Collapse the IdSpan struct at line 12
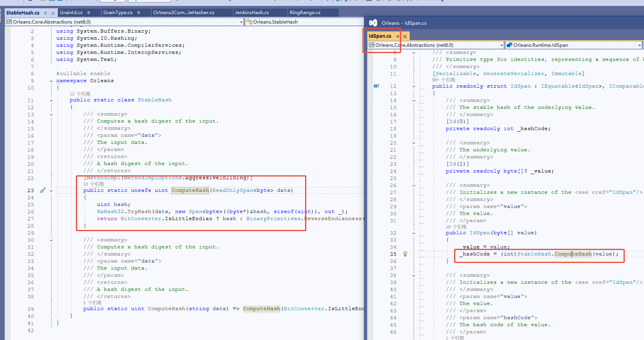The width and height of the screenshot is (644, 340). 414,86
